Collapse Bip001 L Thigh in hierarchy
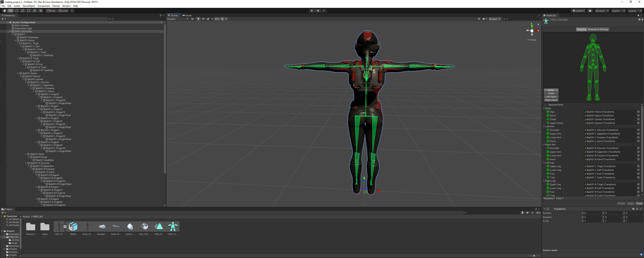The height and width of the screenshot is (258, 644). click(x=18, y=44)
